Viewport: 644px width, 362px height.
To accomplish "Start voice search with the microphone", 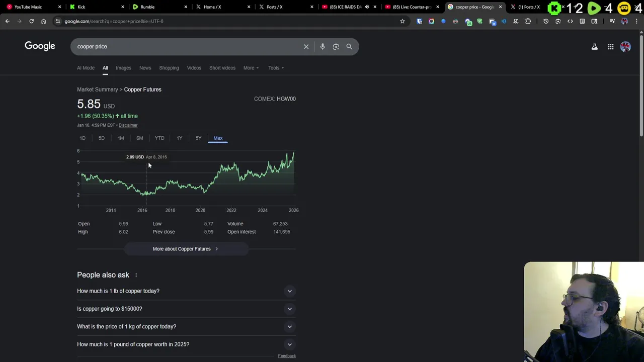I will click(x=323, y=47).
